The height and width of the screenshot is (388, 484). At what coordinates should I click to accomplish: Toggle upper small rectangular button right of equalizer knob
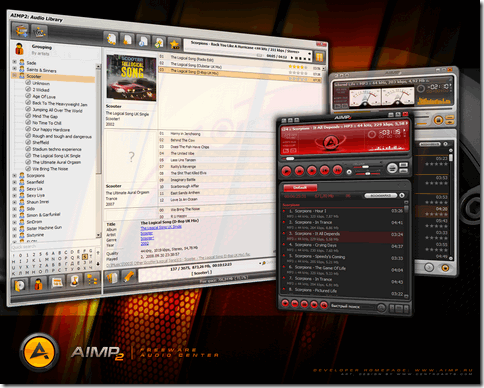(x=403, y=165)
